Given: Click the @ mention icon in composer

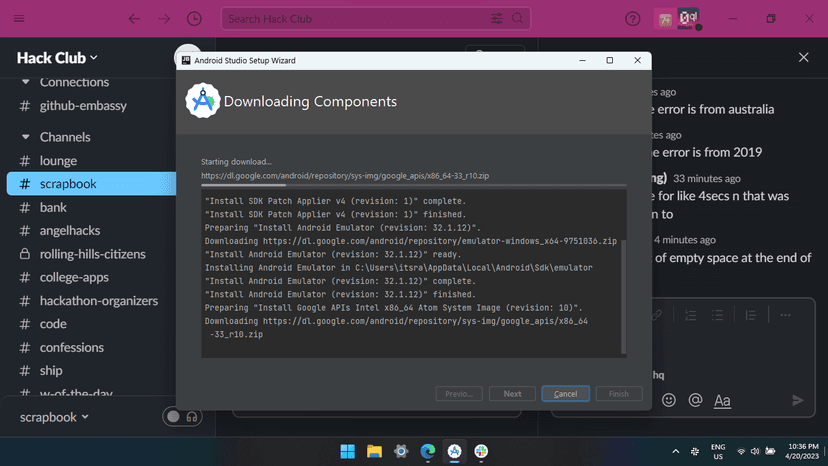Looking at the screenshot, I should pos(695,400).
